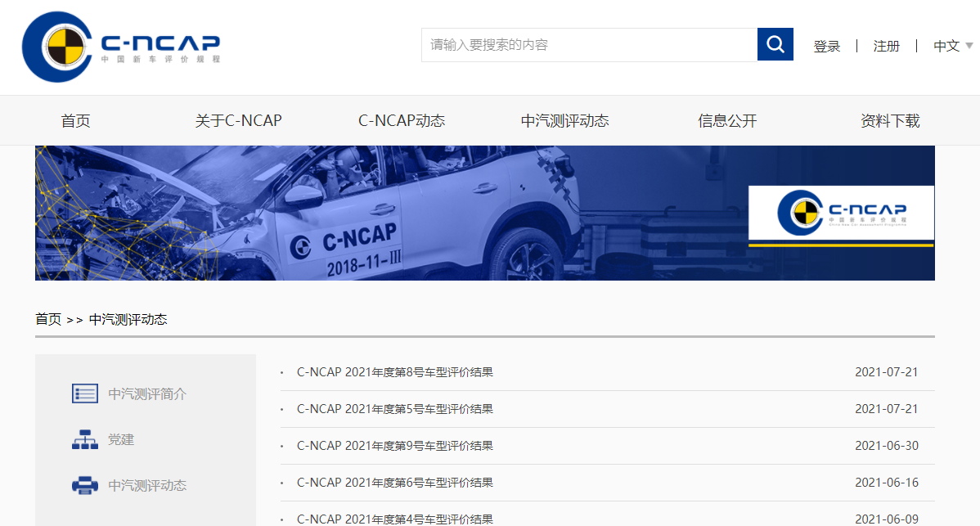Click 中汽测评动态 in the breadcrumb
Viewport: 980px width, 526px height.
[128, 319]
